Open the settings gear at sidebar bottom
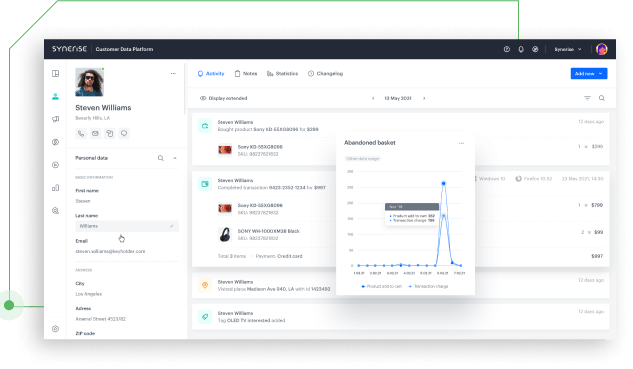The image size is (633, 369). point(55,329)
